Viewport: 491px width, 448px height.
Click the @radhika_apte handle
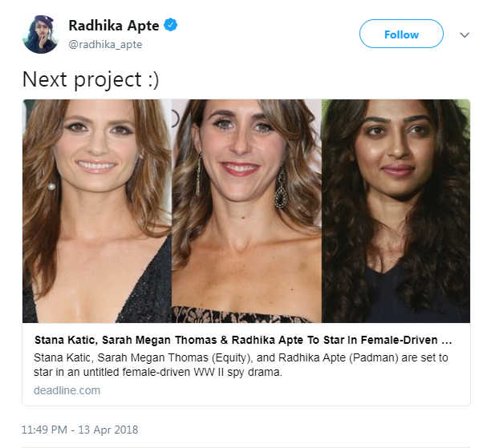[x=105, y=45]
